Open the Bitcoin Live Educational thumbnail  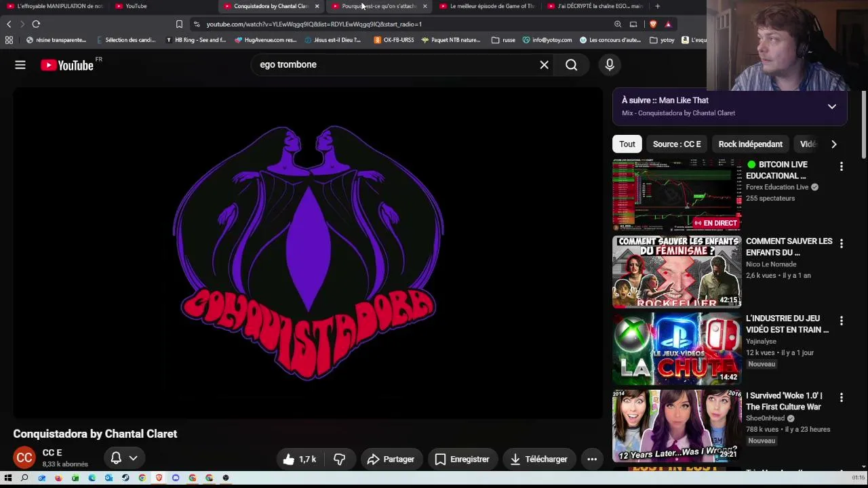pos(677,195)
